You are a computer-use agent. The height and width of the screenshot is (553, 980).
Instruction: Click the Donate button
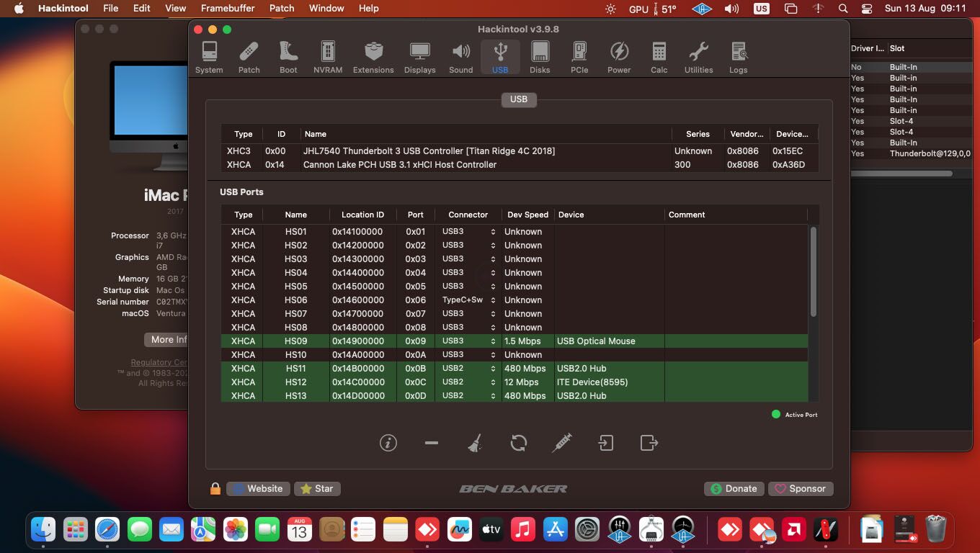[x=734, y=488]
